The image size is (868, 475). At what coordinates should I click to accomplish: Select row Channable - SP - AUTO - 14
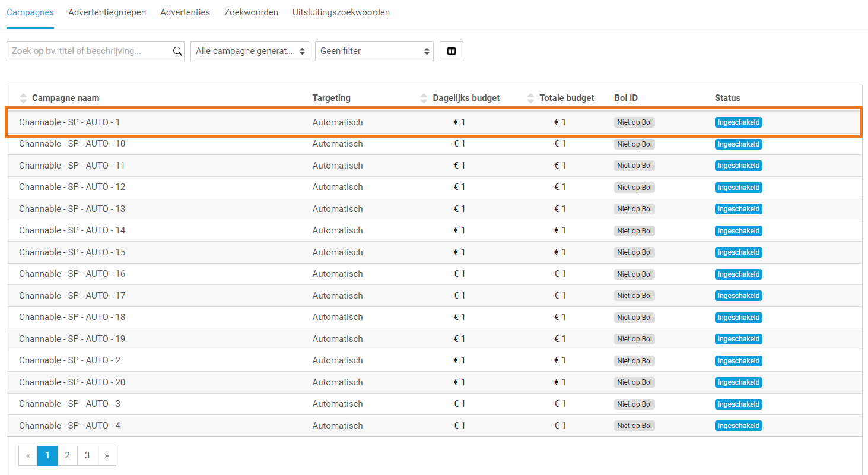click(x=434, y=230)
